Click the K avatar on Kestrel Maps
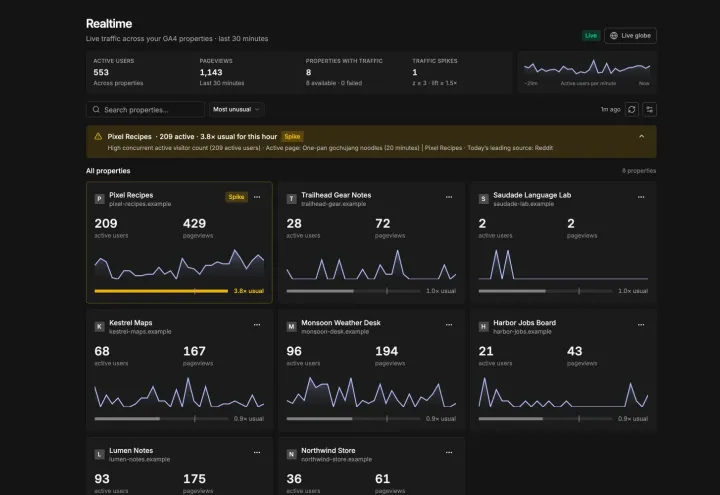The image size is (720, 495). (99, 326)
